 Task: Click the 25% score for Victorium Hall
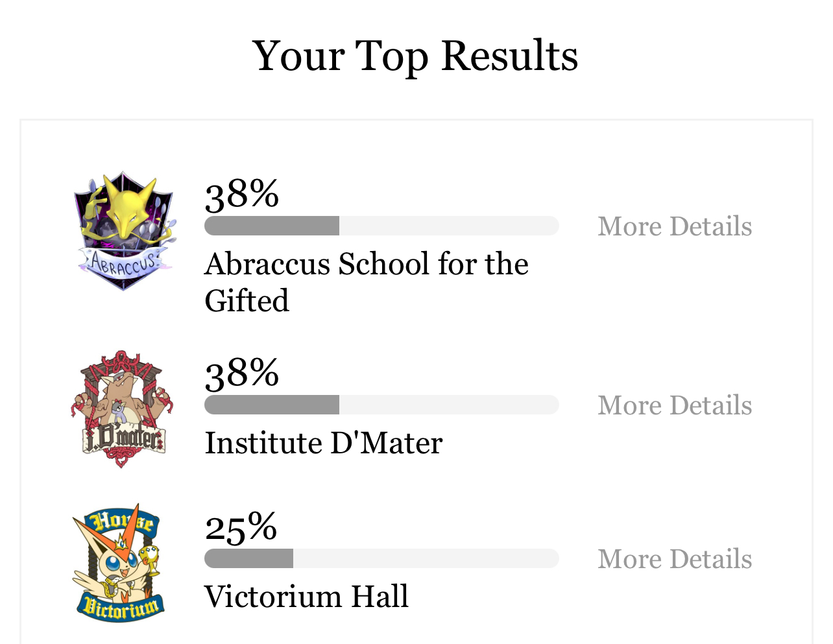[241, 527]
